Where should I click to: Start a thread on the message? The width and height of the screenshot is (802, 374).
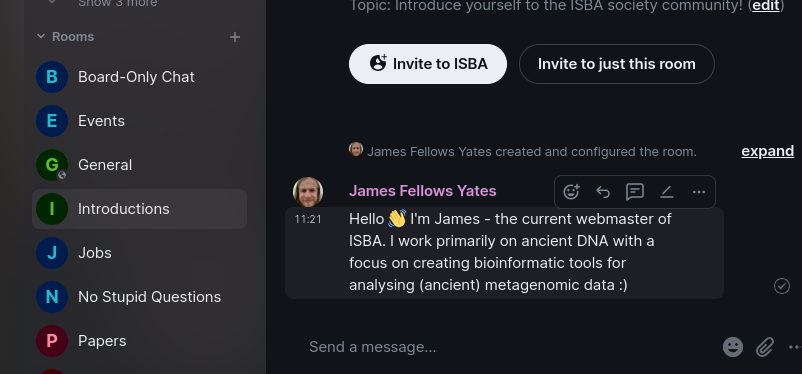635,192
